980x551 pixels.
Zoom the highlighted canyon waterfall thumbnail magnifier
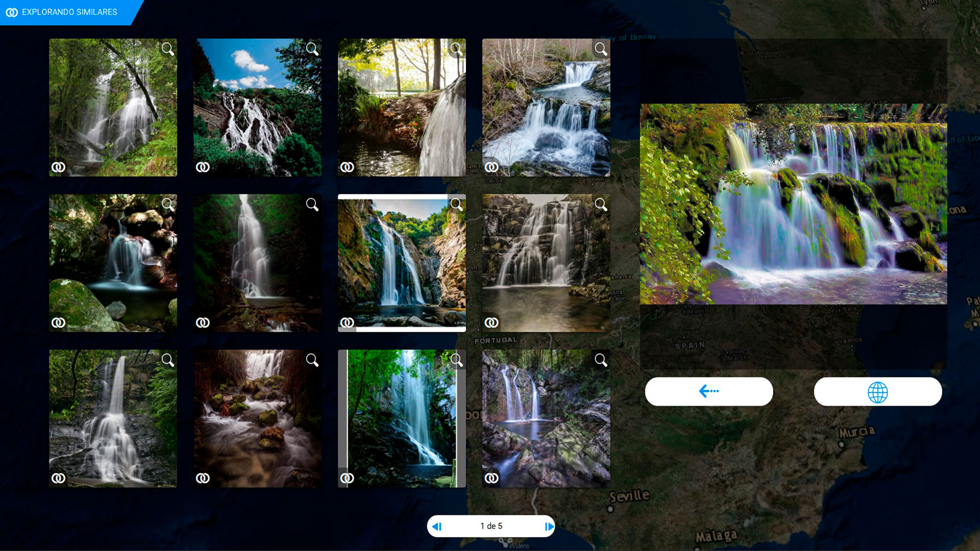coord(456,205)
